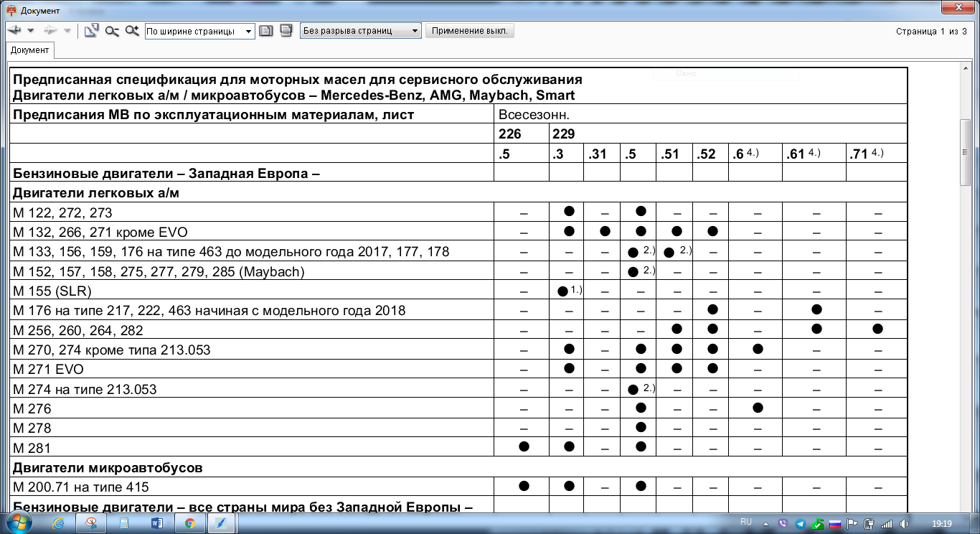The height and width of the screenshot is (534, 980).
Task: Click the single page view icon
Action: (266, 31)
